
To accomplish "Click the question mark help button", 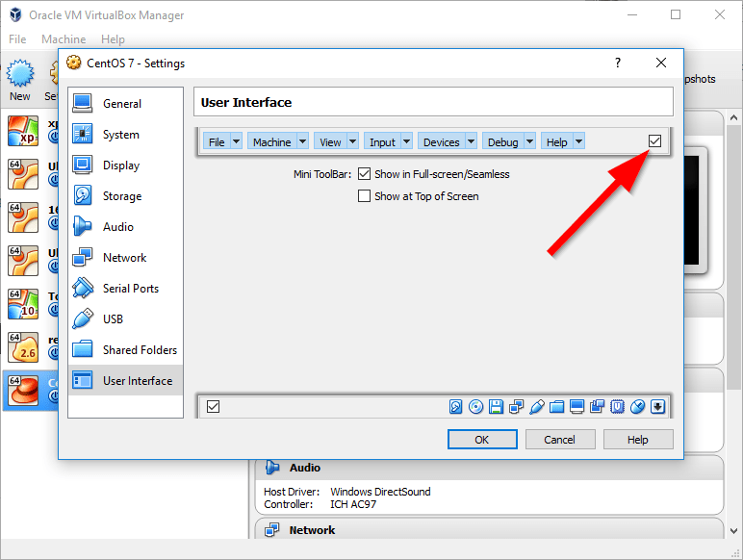I will coord(618,63).
